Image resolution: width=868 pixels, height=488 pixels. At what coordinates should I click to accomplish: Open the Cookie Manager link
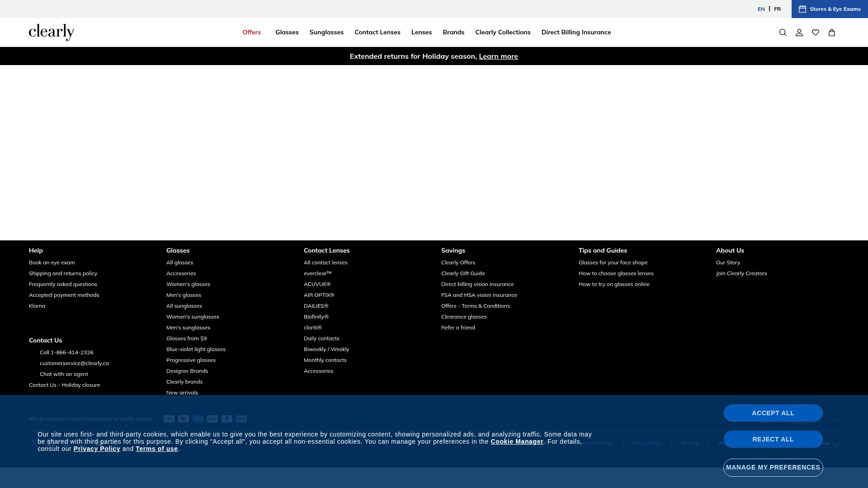coord(517,441)
